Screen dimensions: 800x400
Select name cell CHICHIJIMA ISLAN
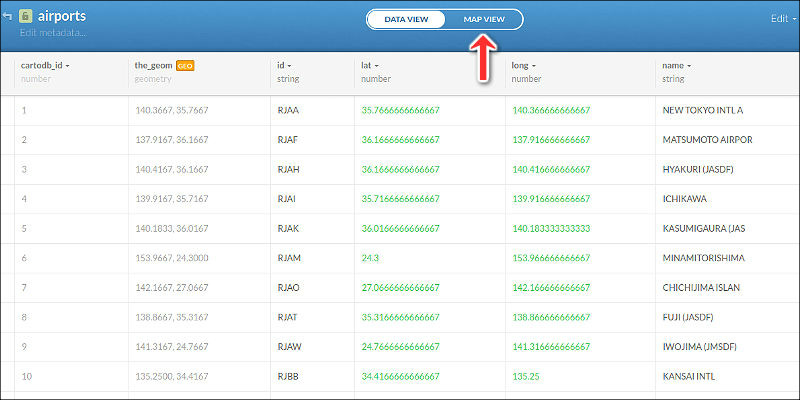701,288
